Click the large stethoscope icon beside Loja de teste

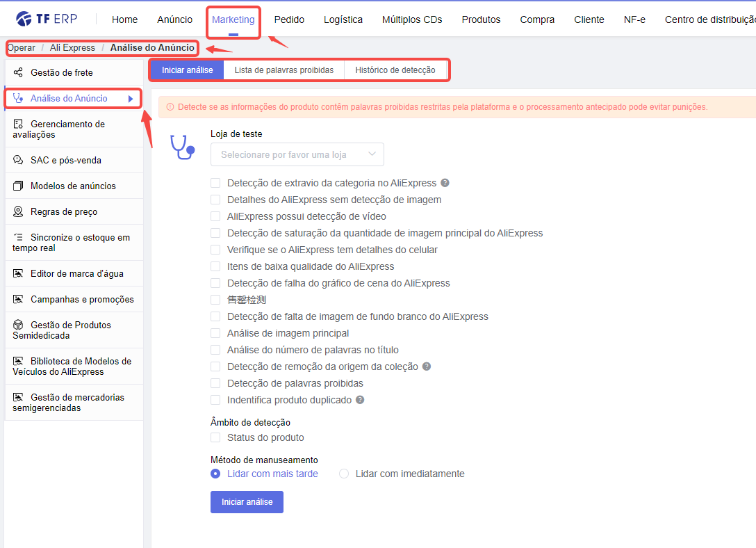click(182, 147)
